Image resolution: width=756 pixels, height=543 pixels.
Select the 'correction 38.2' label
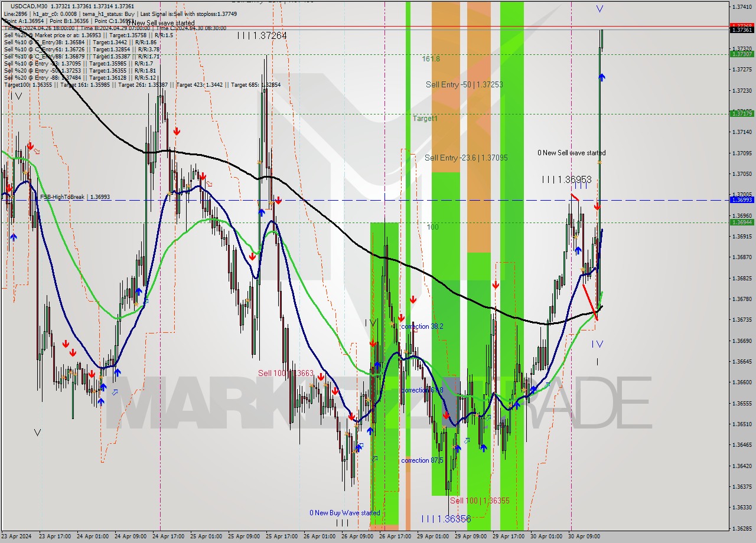[422, 326]
